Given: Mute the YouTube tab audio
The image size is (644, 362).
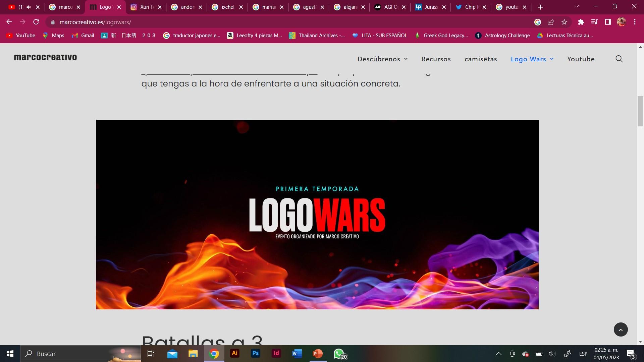Looking at the screenshot, I should pyautogui.click(x=29, y=7).
